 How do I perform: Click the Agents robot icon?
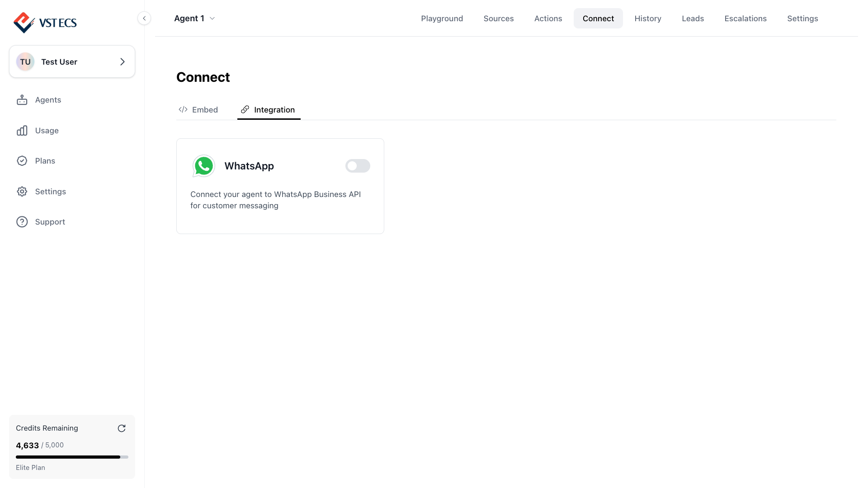click(x=22, y=100)
